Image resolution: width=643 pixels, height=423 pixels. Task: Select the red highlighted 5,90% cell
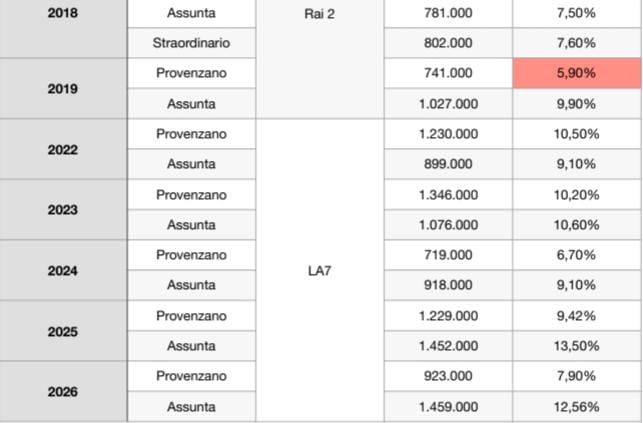tap(577, 73)
